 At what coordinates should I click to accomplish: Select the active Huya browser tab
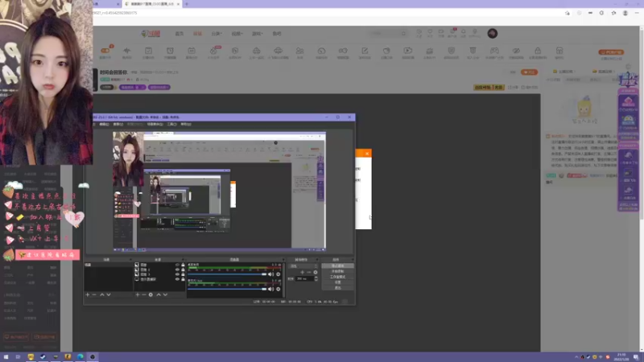[151, 4]
